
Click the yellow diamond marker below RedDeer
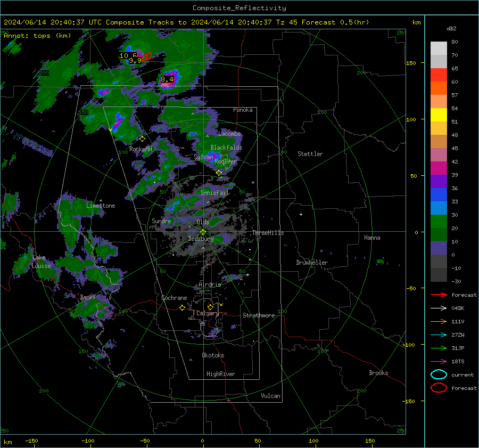point(219,173)
